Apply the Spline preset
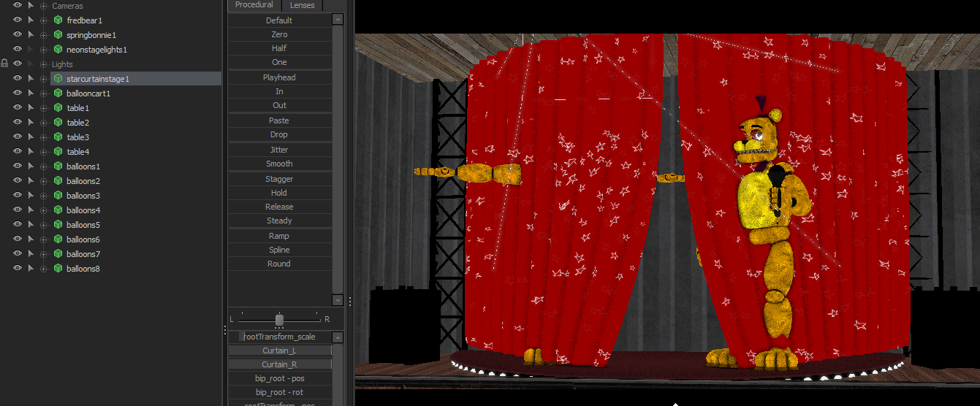The height and width of the screenshot is (406, 980). 279,250
